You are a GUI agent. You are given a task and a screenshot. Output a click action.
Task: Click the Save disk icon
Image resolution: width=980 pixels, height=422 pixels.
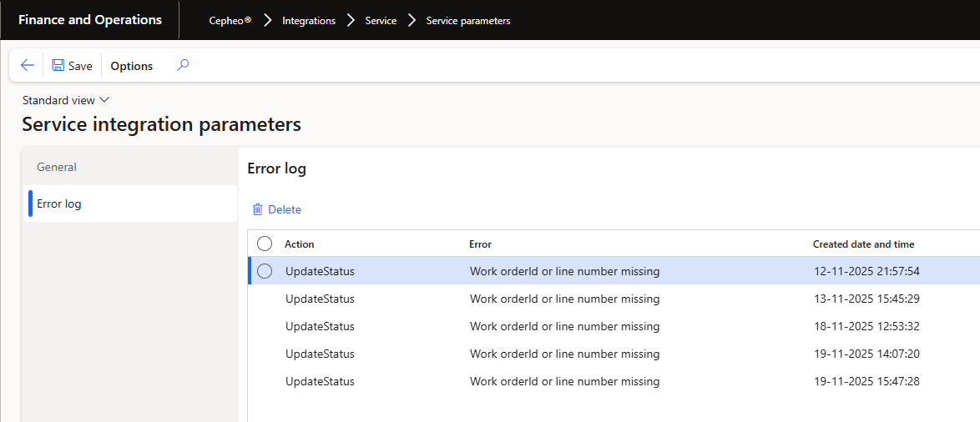(58, 66)
